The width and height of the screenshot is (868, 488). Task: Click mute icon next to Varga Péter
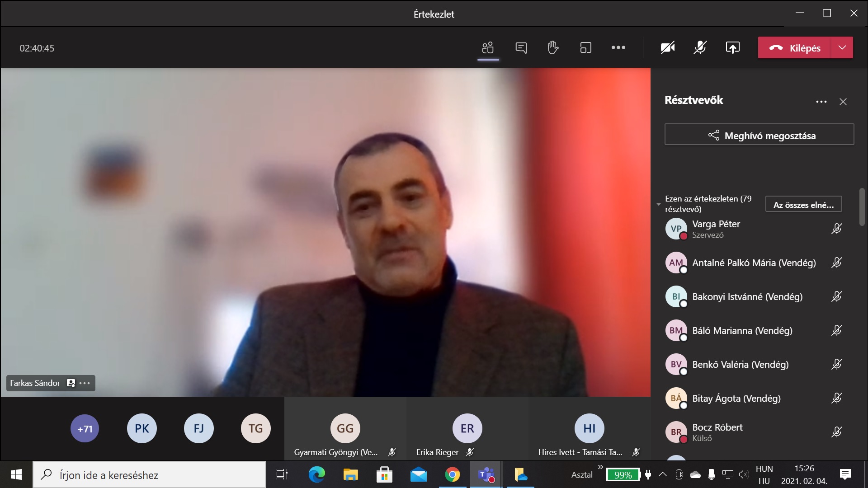pyautogui.click(x=836, y=229)
